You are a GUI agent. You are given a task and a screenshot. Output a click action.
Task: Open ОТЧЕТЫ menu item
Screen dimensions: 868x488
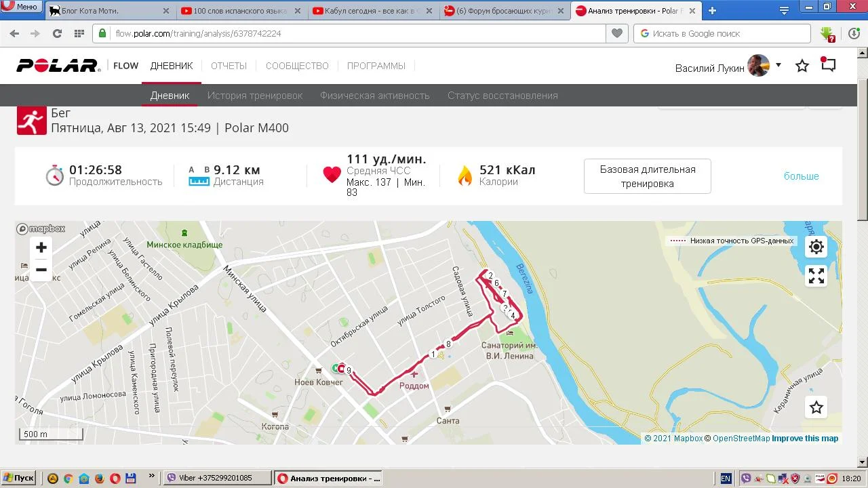(229, 66)
